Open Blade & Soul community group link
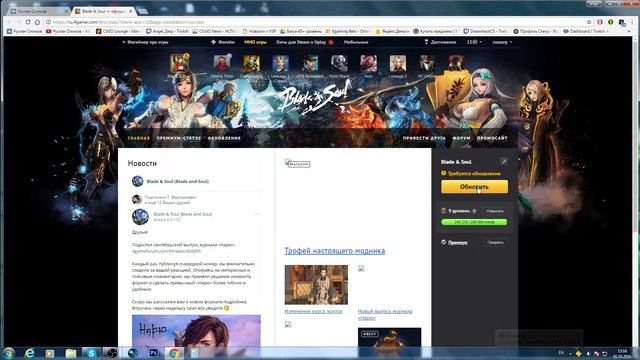The width and height of the screenshot is (640, 360). click(x=178, y=181)
